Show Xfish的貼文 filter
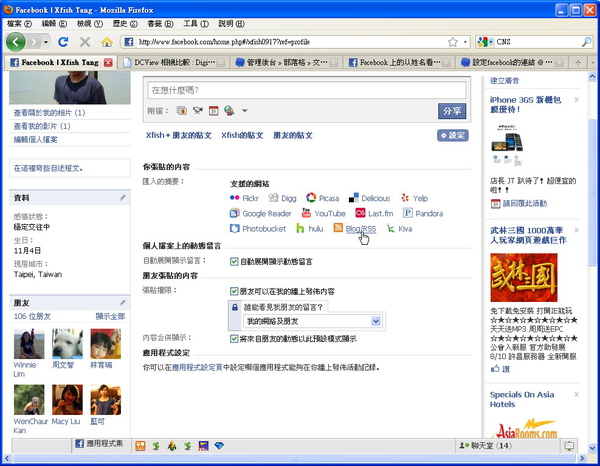Image resolution: width=600 pixels, height=466 pixels. tap(242, 135)
